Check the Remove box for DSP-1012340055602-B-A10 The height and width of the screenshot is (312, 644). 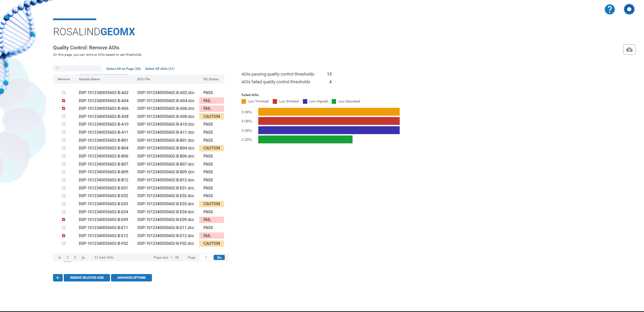tap(63, 124)
